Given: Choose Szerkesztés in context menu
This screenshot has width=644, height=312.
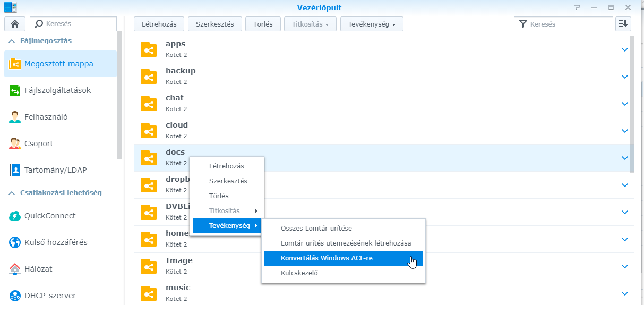Looking at the screenshot, I should point(227,181).
